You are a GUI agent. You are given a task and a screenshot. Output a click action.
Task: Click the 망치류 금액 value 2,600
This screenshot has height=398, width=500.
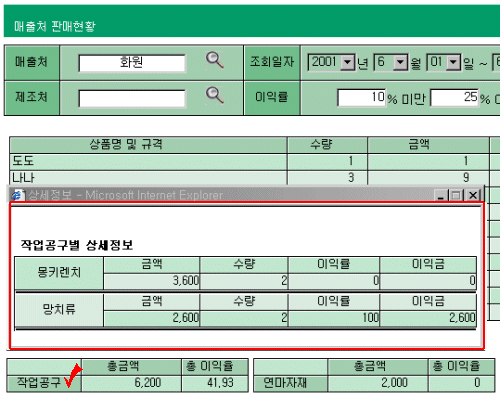tap(152, 318)
